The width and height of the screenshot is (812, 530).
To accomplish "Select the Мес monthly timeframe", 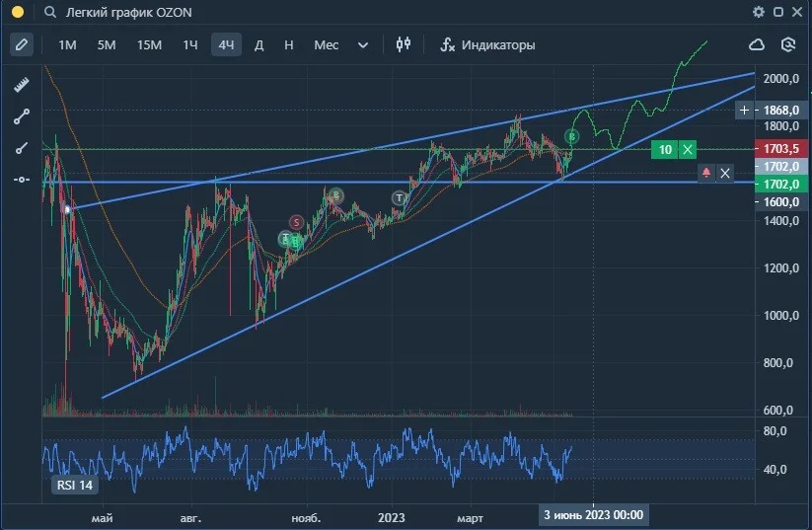I will click(x=327, y=45).
